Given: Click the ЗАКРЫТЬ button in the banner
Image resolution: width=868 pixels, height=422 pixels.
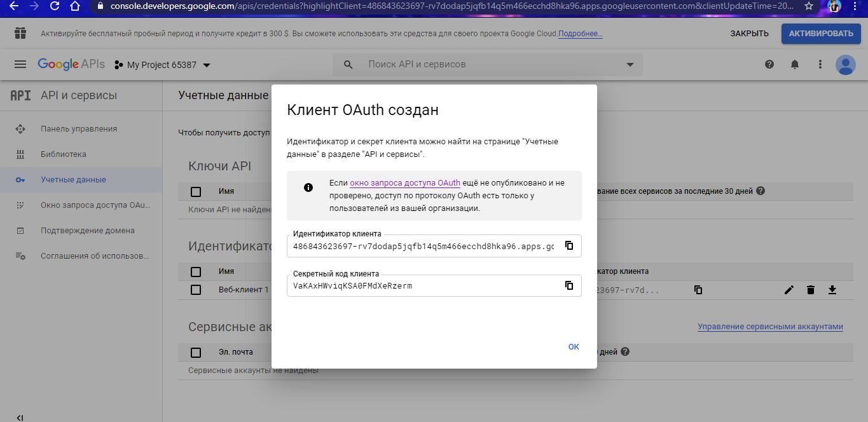Looking at the screenshot, I should (749, 34).
